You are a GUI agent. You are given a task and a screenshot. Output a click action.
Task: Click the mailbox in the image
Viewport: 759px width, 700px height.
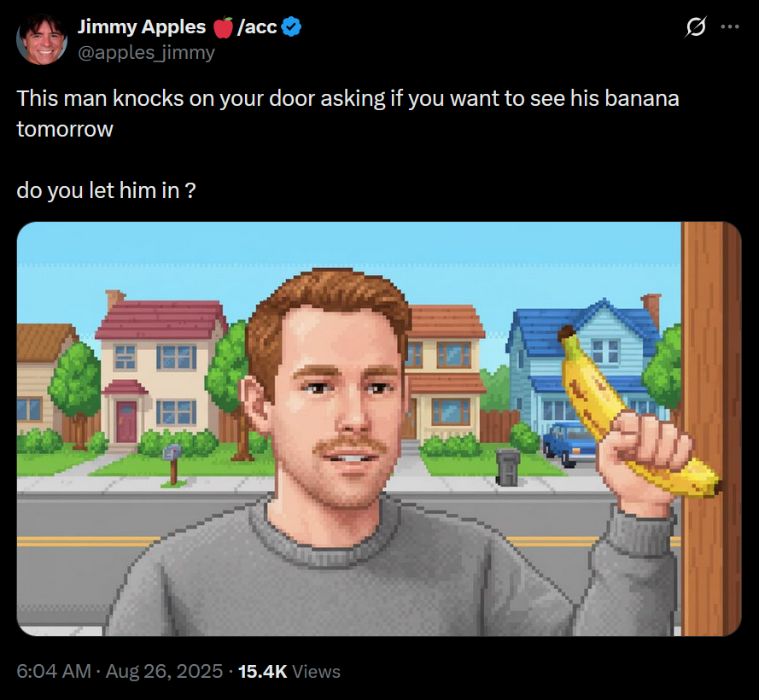click(172, 464)
